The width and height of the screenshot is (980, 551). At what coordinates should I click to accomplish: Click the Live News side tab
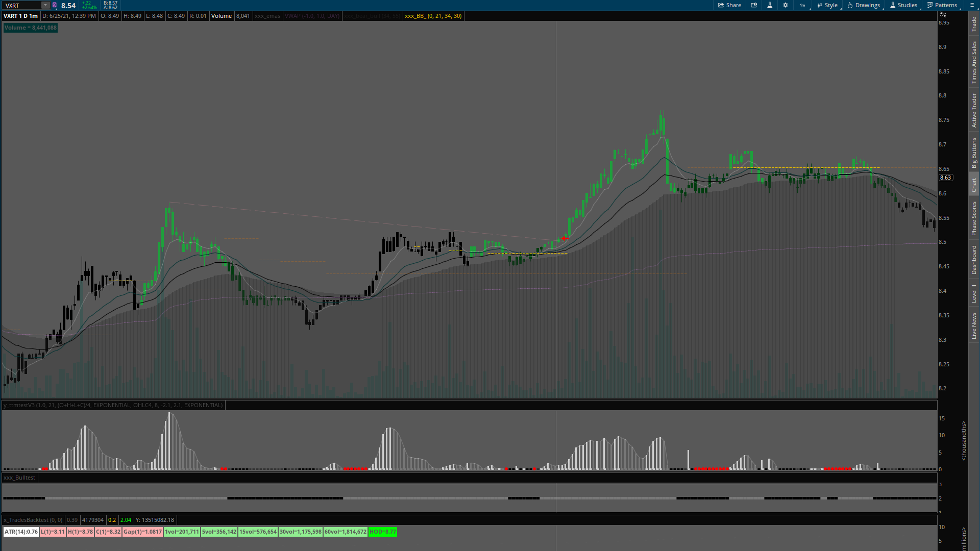click(974, 325)
